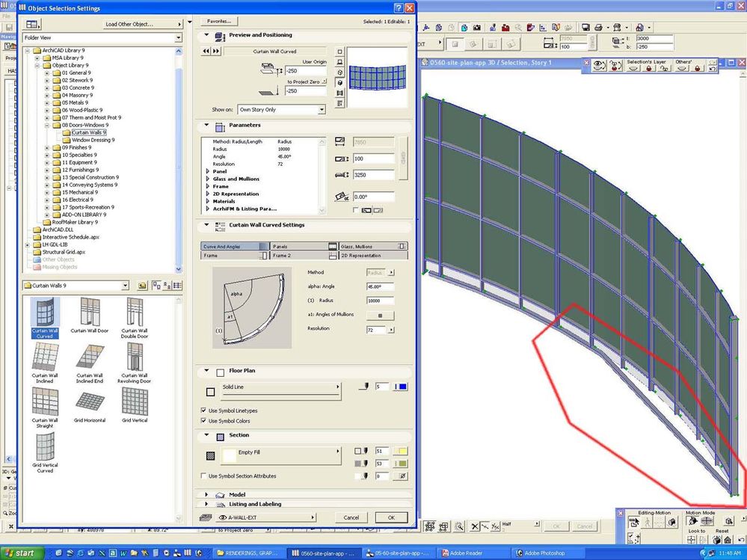
Task: Click the Help question mark in dialog title
Action: 399,8
